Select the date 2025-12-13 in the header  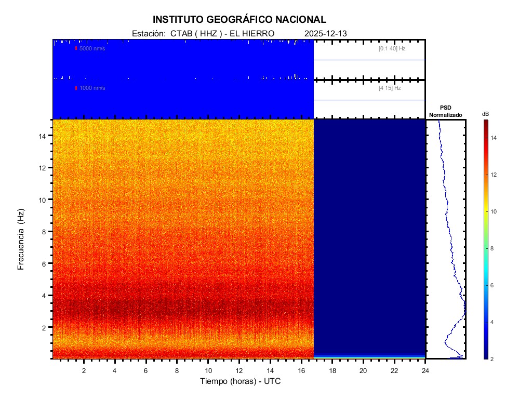(x=326, y=33)
